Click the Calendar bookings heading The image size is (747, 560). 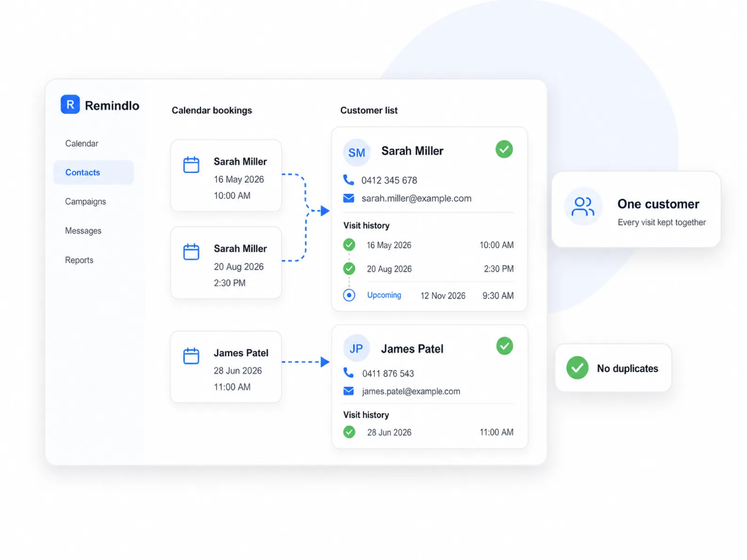[211, 110]
